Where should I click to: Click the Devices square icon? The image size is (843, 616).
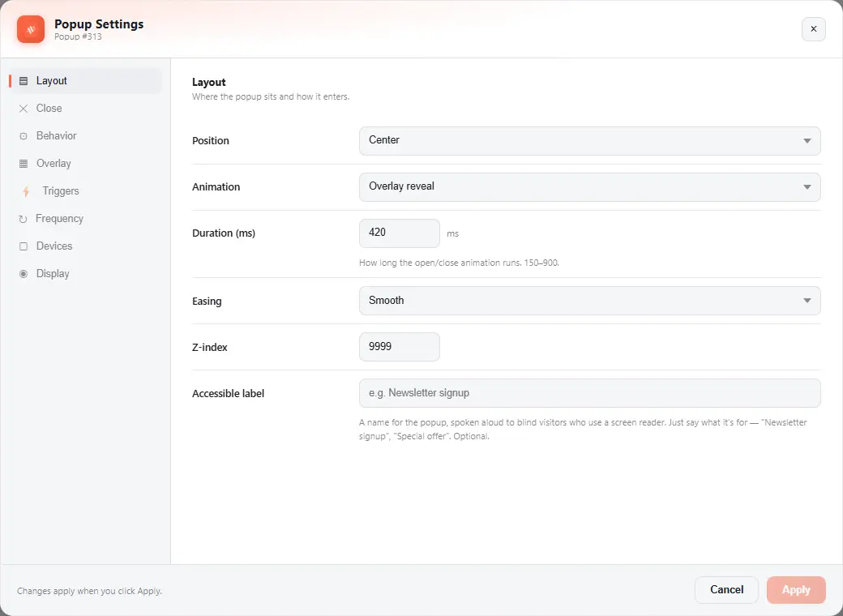coord(24,246)
